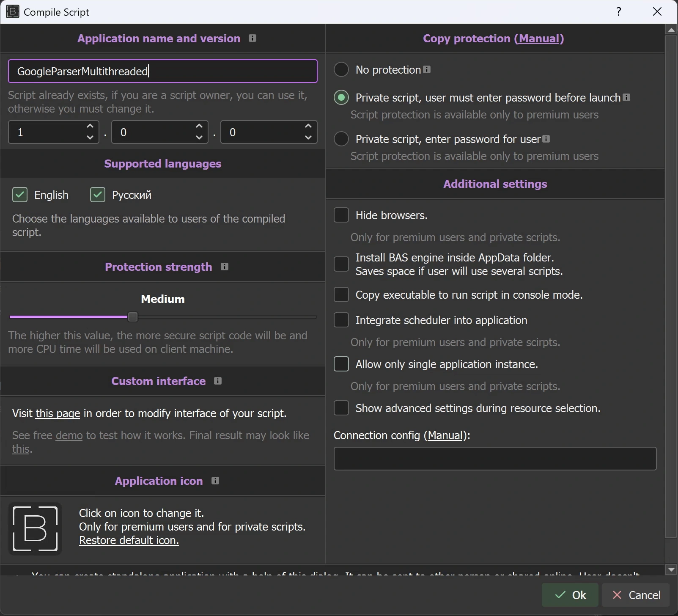Increase the minor version number stepper

tap(199, 126)
